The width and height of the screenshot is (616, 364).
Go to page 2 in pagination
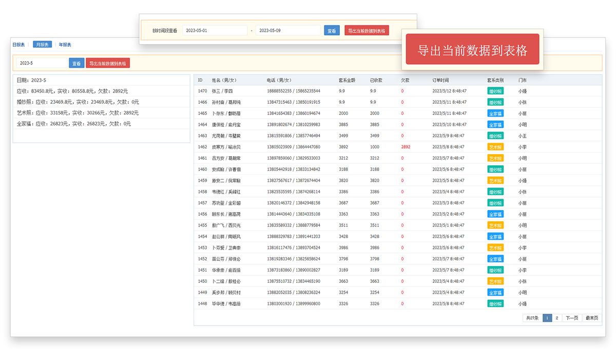(556, 318)
